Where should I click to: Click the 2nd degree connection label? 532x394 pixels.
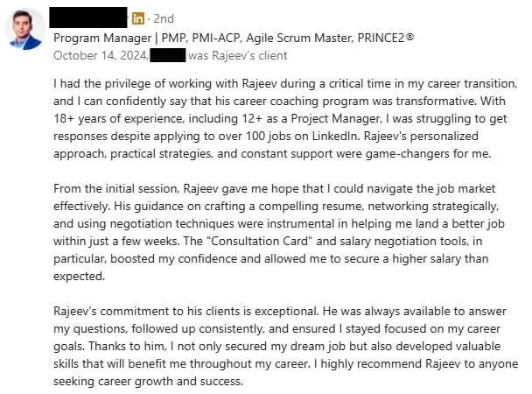coord(164,18)
